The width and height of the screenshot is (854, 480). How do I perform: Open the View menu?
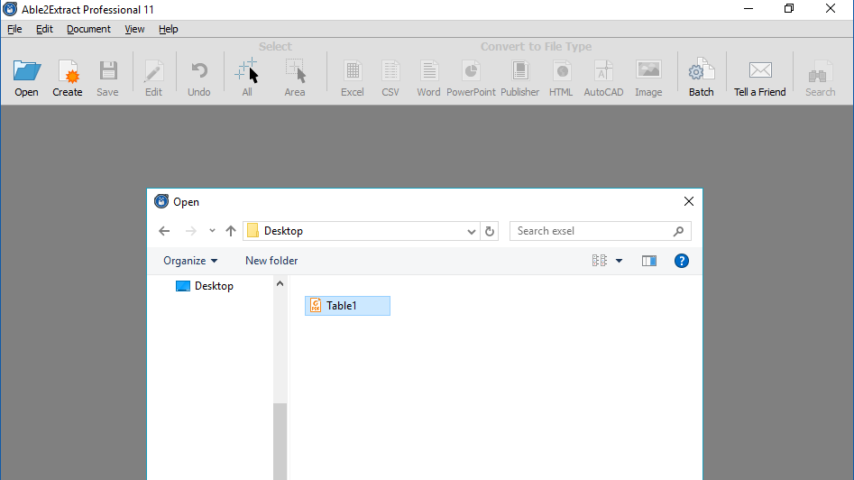pyautogui.click(x=134, y=29)
